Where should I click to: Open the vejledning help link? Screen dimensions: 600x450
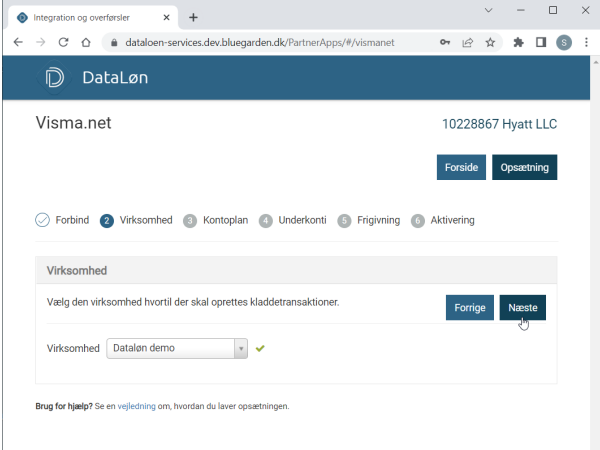point(137,406)
